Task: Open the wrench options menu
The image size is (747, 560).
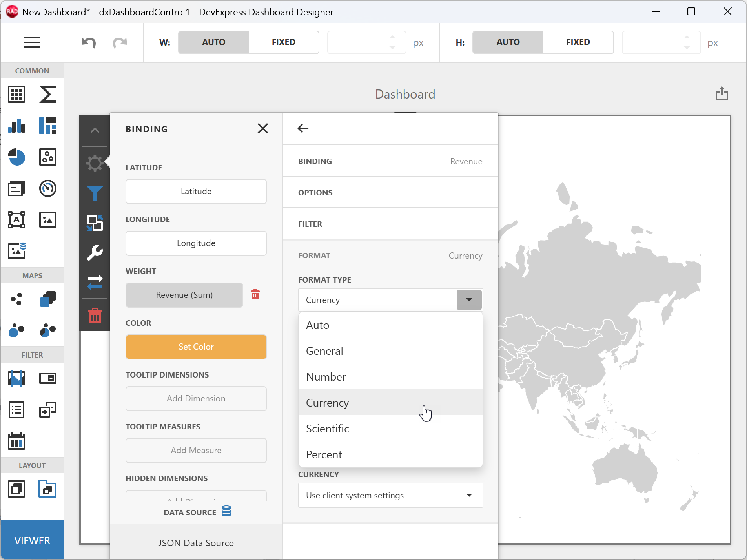Action: (95, 253)
